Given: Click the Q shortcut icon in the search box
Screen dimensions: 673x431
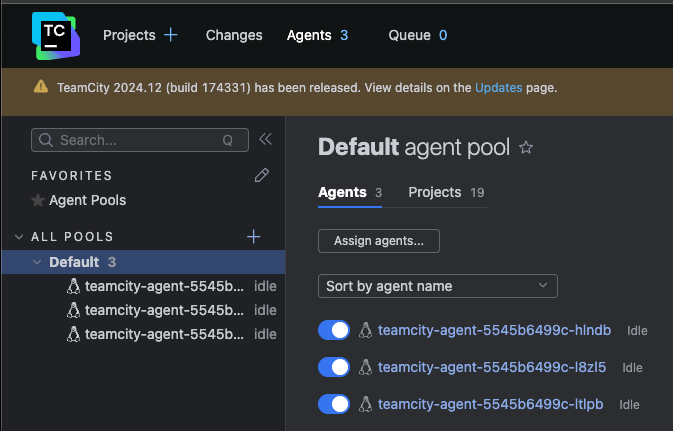Looking at the screenshot, I should [227, 140].
